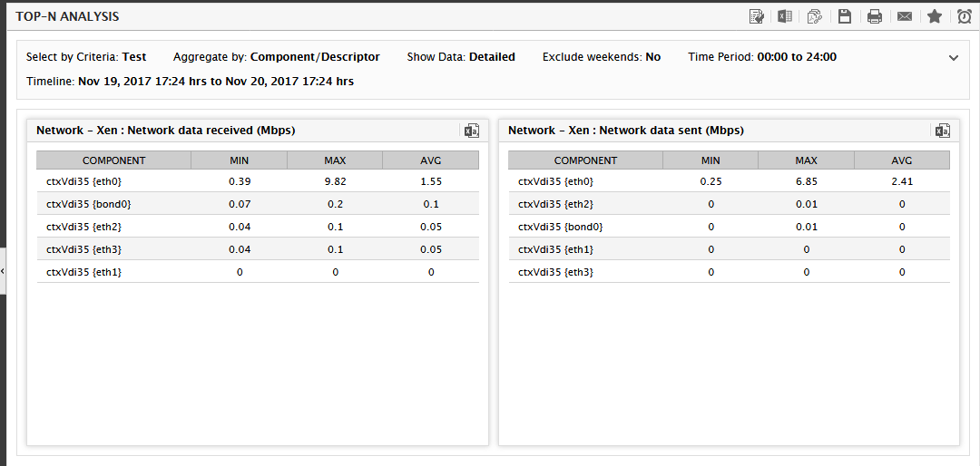980x466 pixels.
Task: Click the 0.2 maximum value for bond0
Action: (x=335, y=204)
